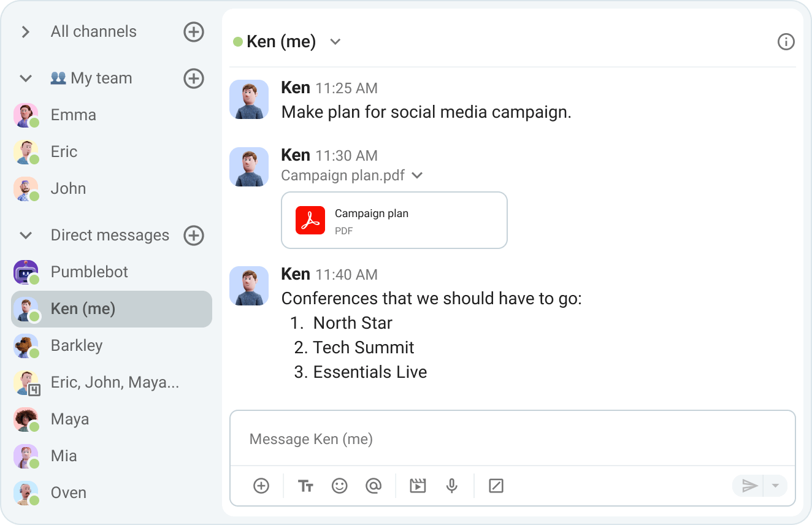The width and height of the screenshot is (812, 525).
Task: Expand the All channels section
Action: tap(25, 31)
